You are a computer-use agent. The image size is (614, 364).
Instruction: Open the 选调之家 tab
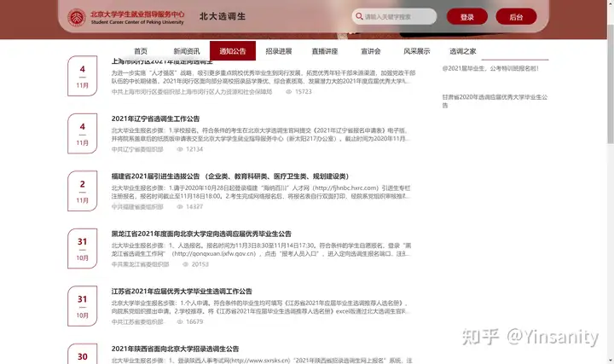[463, 51]
